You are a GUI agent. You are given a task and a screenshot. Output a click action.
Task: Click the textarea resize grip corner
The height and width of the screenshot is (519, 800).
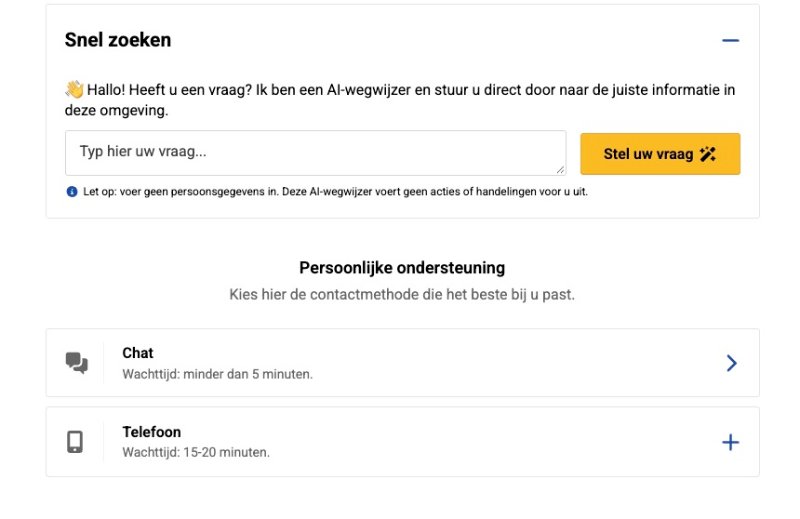(x=560, y=170)
